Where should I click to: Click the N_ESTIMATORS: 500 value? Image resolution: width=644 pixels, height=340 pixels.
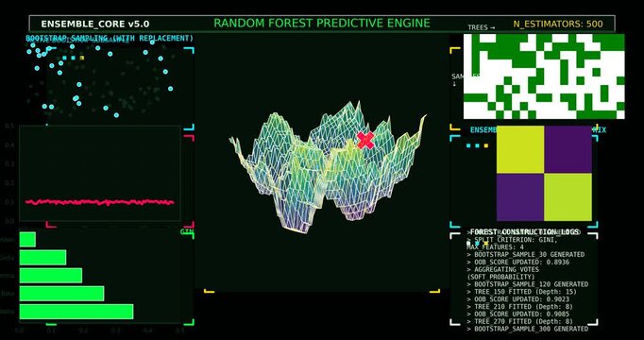tap(558, 24)
